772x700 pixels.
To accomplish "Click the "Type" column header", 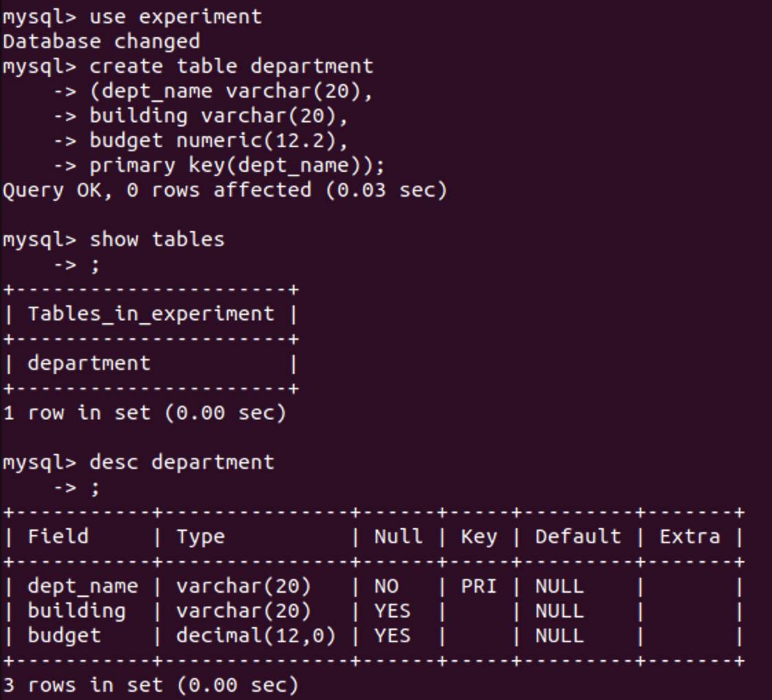I will coord(200,536).
